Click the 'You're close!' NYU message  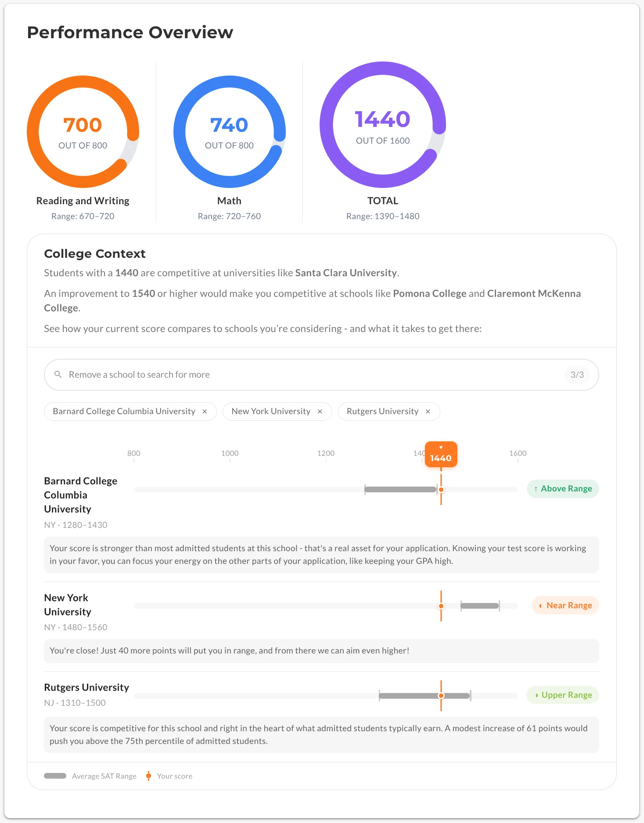pyautogui.click(x=321, y=651)
